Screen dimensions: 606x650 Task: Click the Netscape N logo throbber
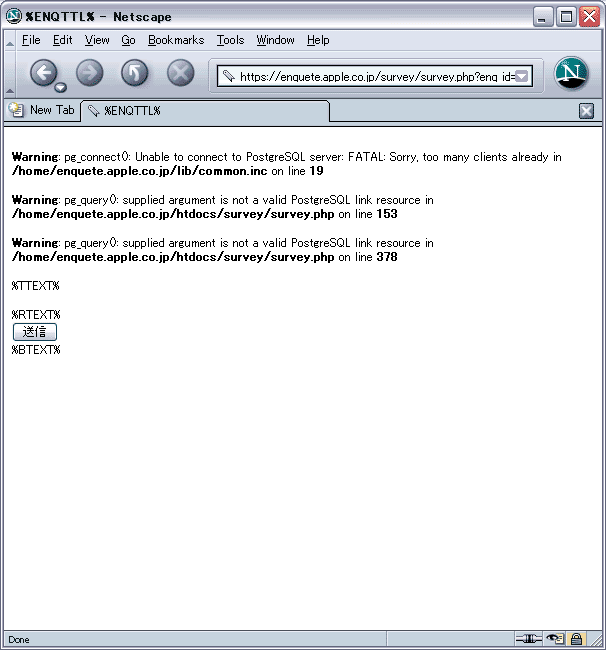[x=572, y=74]
